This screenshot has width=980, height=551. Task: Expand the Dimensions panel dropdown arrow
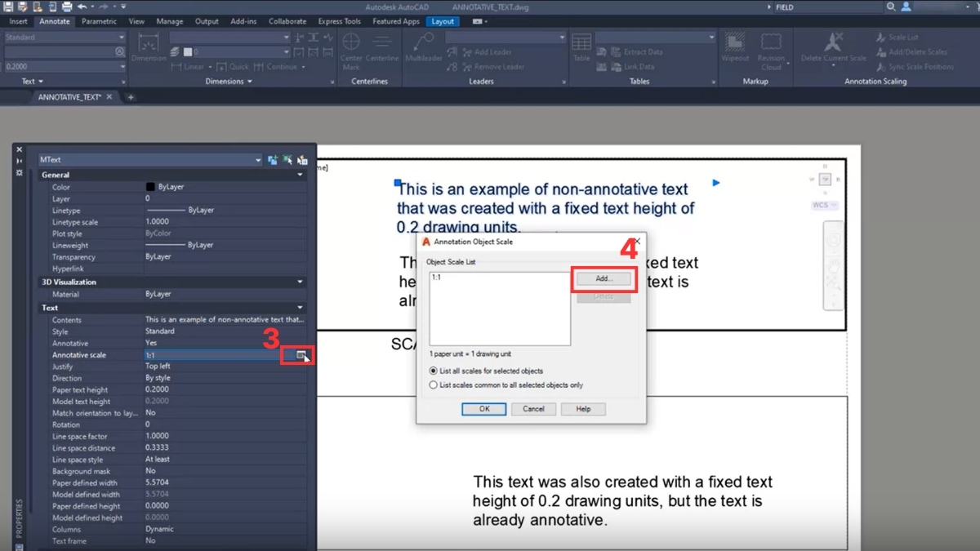point(250,82)
